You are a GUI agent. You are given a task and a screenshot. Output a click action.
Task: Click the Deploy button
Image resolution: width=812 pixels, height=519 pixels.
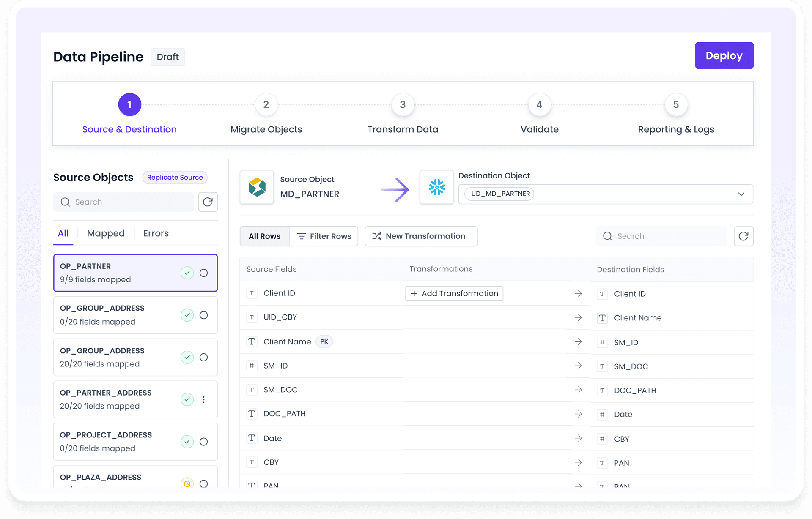[724, 55]
